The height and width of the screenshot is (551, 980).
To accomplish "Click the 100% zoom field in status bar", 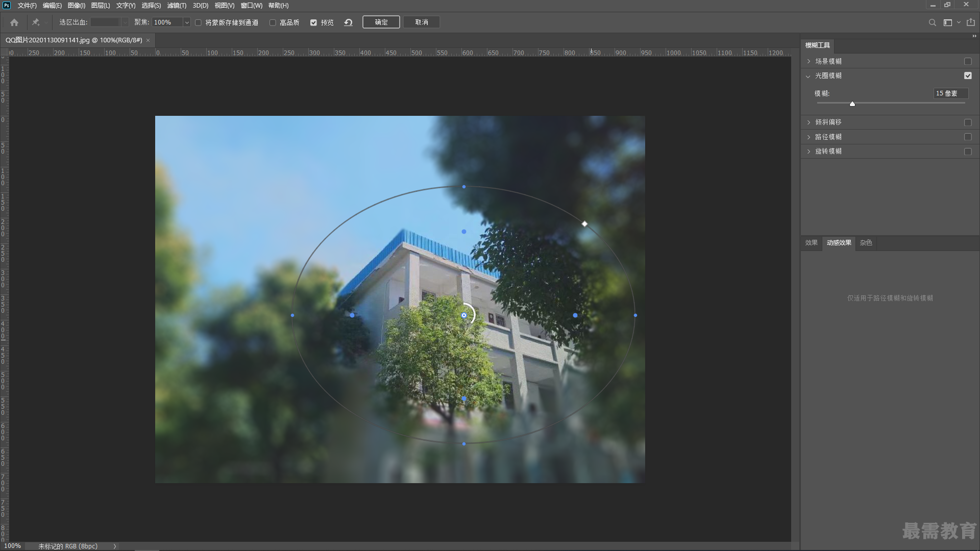I will (13, 546).
